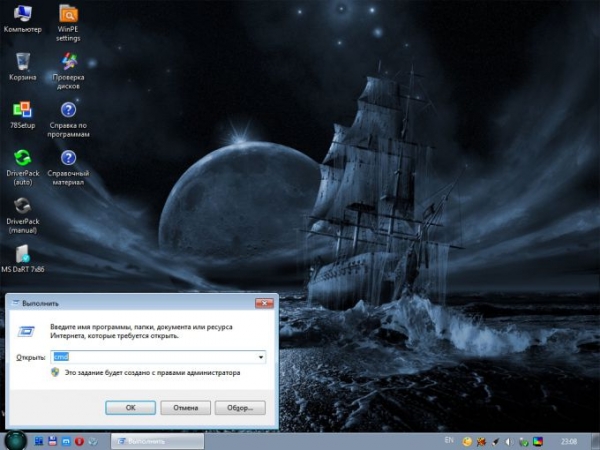Click the Открыть text field containing cmd

click(x=153, y=356)
